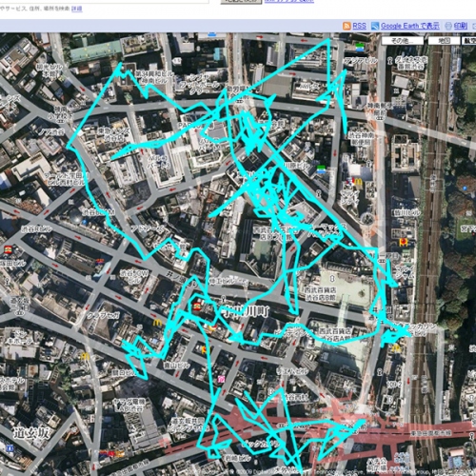Open the 'Google Earth で表示' link
This screenshot has width=476, height=476.
pos(410,26)
